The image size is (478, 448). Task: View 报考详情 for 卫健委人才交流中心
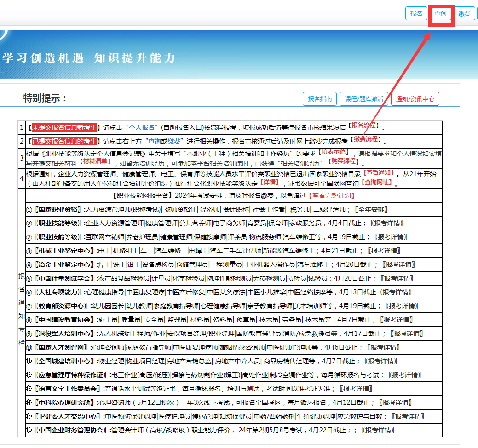[408, 416]
